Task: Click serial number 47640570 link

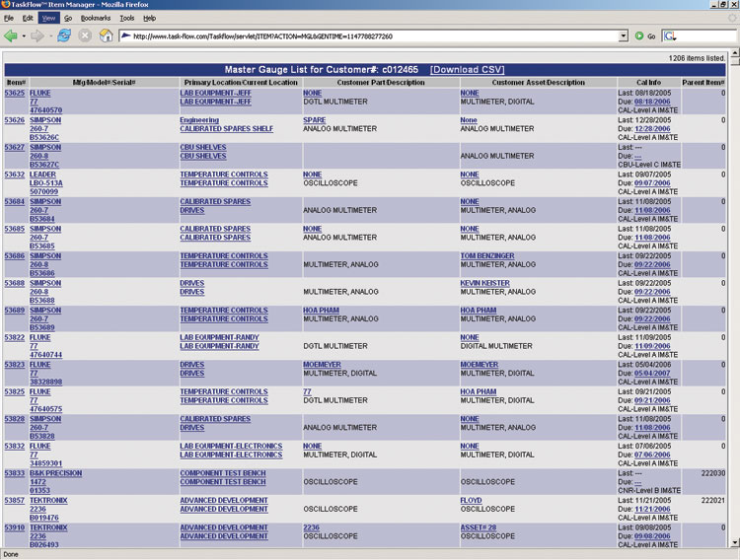Action: 45,109
